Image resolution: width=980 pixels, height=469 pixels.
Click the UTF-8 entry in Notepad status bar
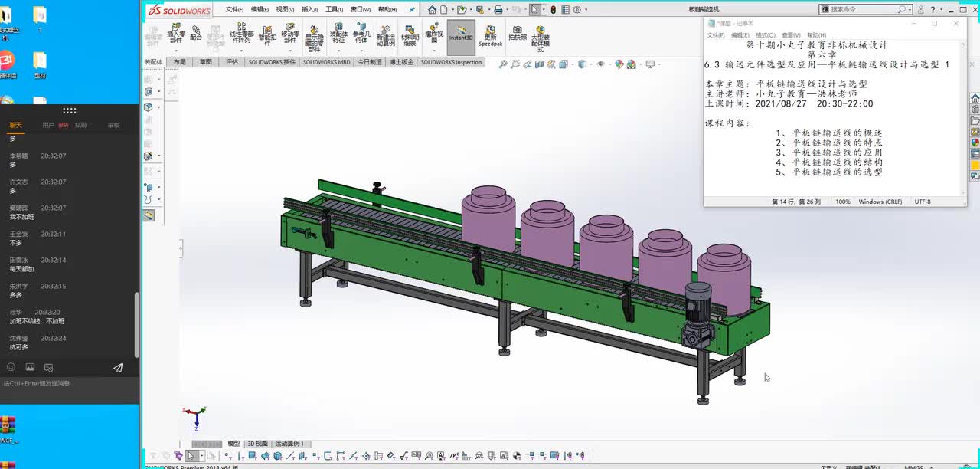[x=923, y=202]
